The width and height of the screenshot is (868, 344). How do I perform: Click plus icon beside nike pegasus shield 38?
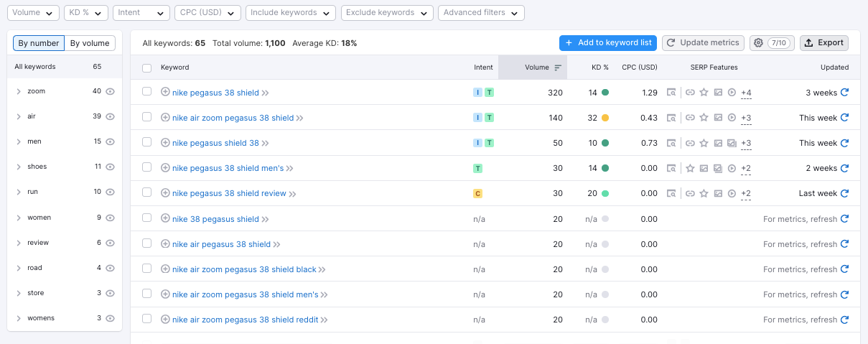click(x=165, y=143)
